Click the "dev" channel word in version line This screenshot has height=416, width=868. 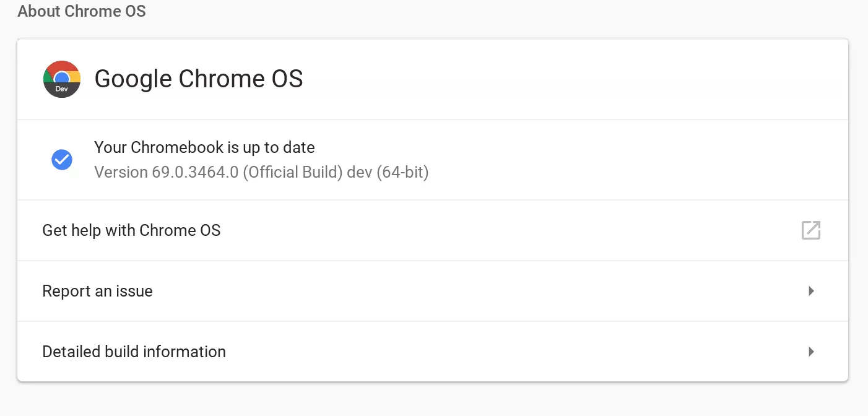(360, 172)
